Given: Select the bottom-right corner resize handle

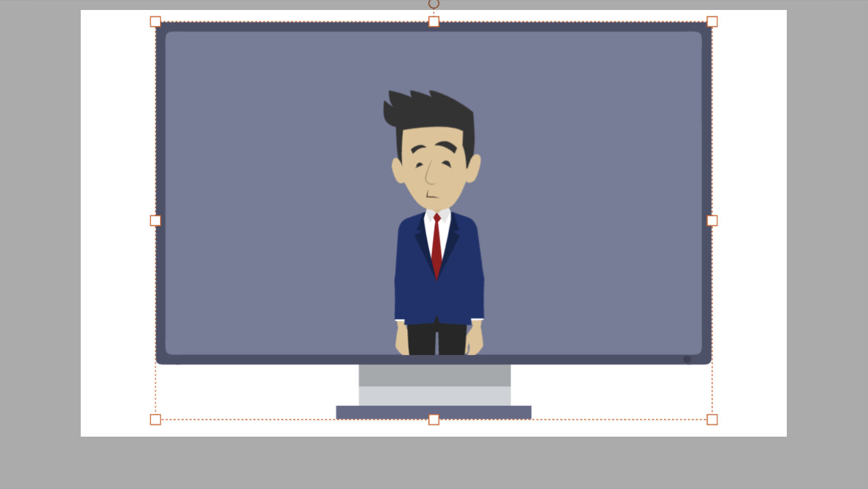Looking at the screenshot, I should (x=712, y=420).
